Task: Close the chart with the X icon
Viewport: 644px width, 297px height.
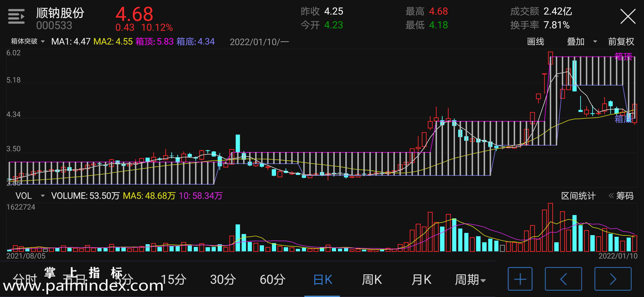Action: [x=628, y=16]
